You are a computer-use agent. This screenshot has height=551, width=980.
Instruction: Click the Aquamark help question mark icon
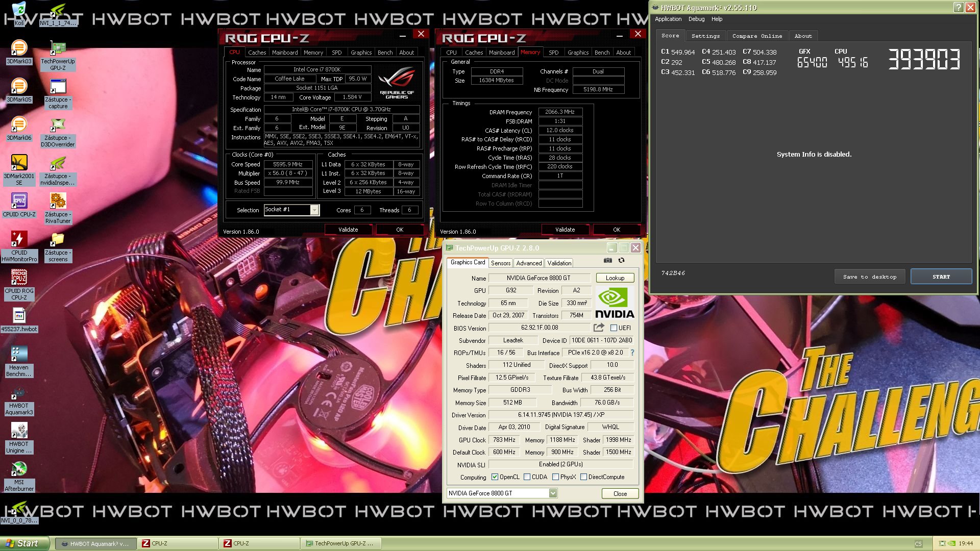click(958, 7)
